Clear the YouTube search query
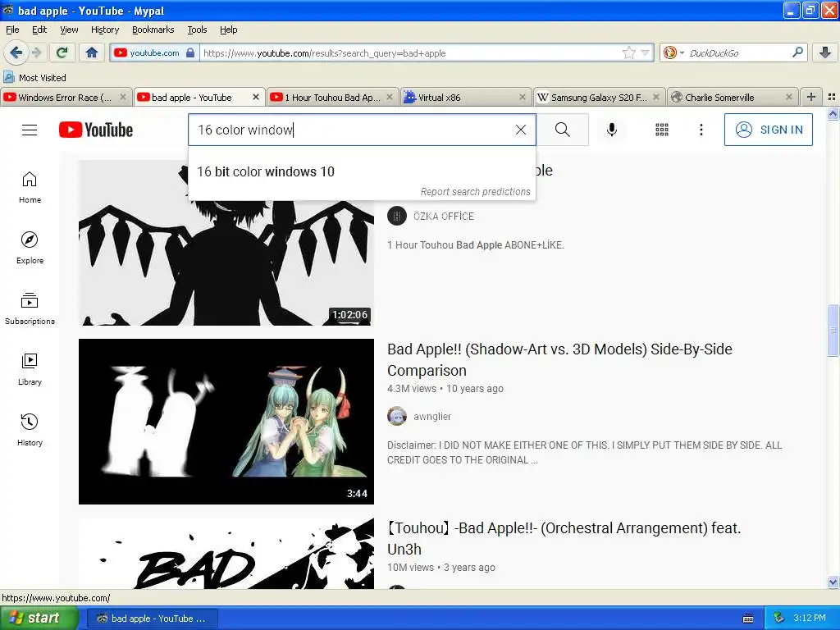840x630 pixels. (521, 130)
